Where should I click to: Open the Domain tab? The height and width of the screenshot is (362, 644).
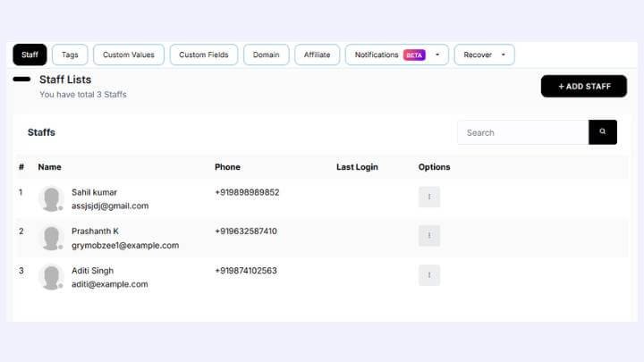click(266, 55)
